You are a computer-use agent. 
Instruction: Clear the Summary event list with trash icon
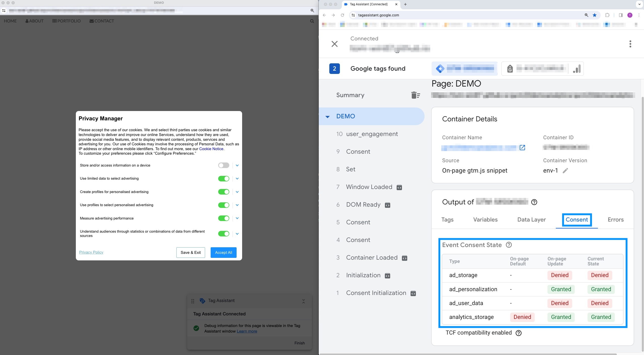tap(415, 95)
